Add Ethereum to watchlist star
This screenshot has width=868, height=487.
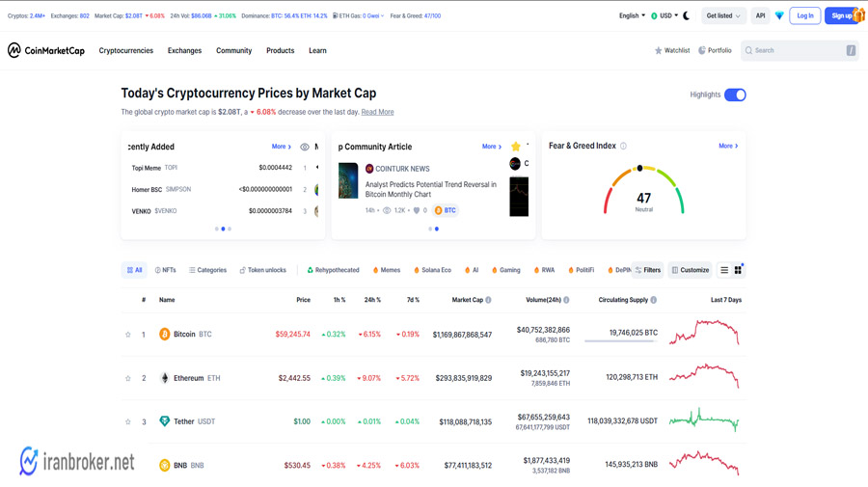128,378
